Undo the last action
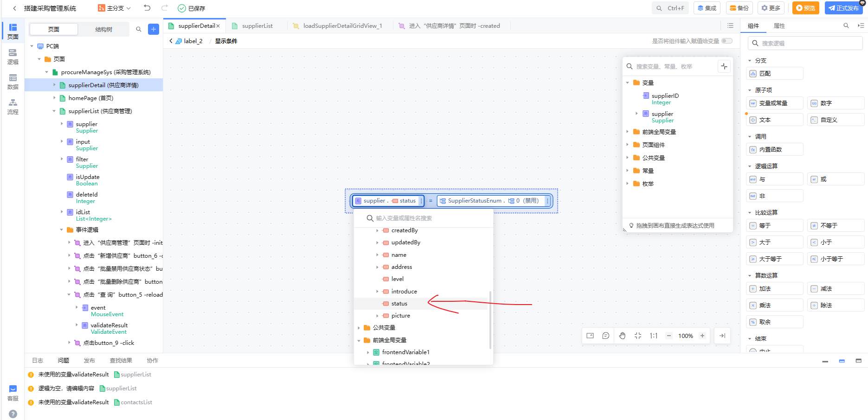Screen dimensions: 868x420 click(147, 8)
